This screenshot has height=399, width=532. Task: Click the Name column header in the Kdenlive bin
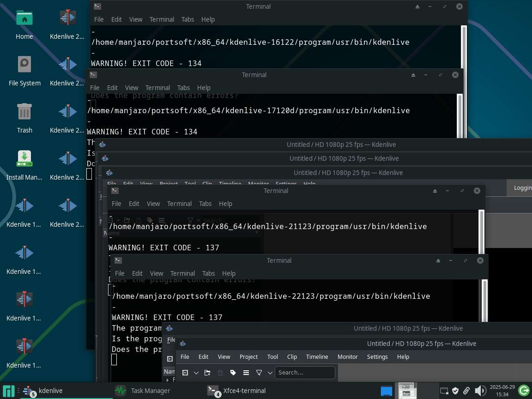coord(169,371)
